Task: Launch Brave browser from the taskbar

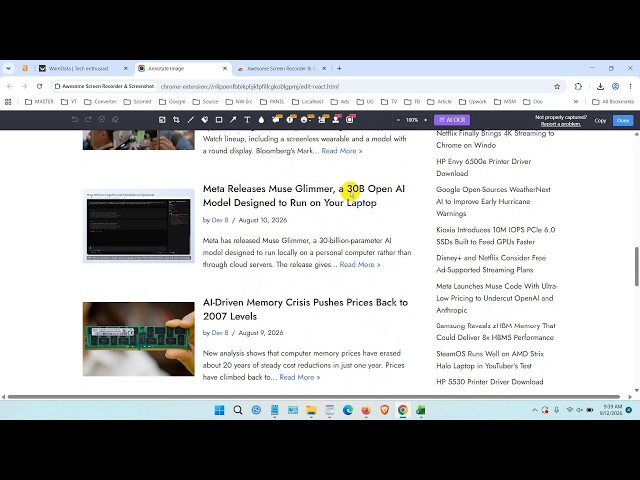Action: click(x=384, y=410)
